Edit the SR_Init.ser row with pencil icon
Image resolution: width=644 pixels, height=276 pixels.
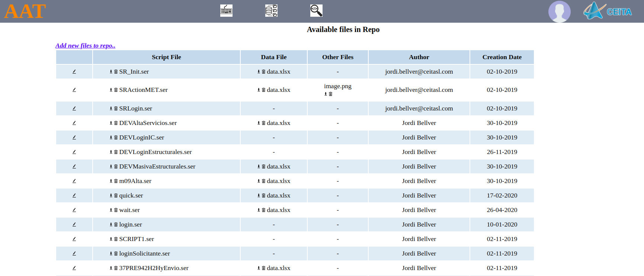click(74, 71)
